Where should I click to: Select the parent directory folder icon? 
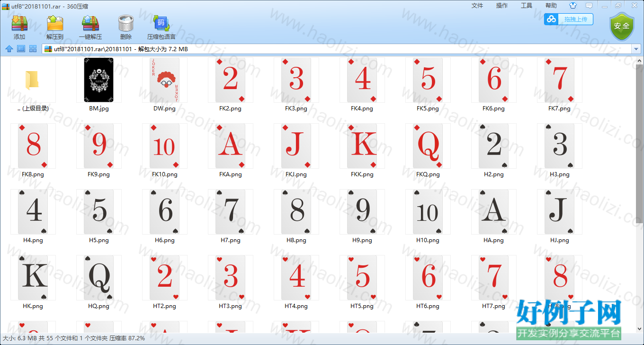(x=32, y=80)
